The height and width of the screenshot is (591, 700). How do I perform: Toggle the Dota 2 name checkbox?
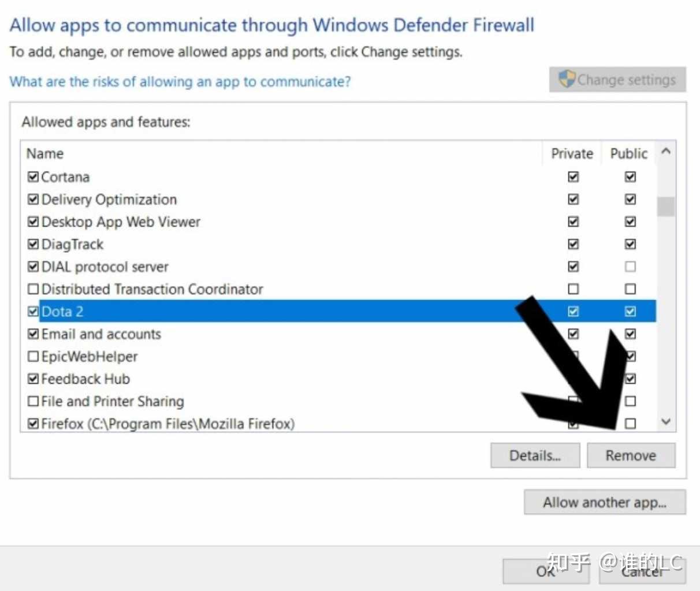click(x=33, y=312)
